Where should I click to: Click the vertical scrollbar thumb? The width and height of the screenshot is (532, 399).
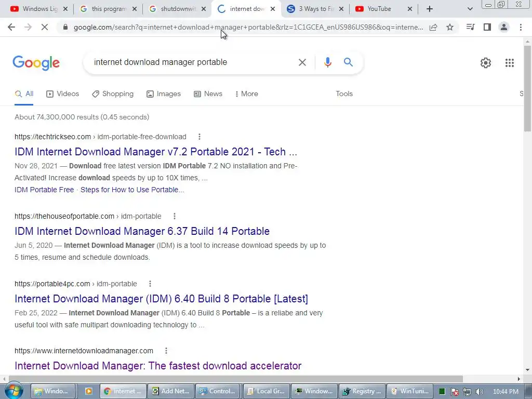tap(527, 88)
